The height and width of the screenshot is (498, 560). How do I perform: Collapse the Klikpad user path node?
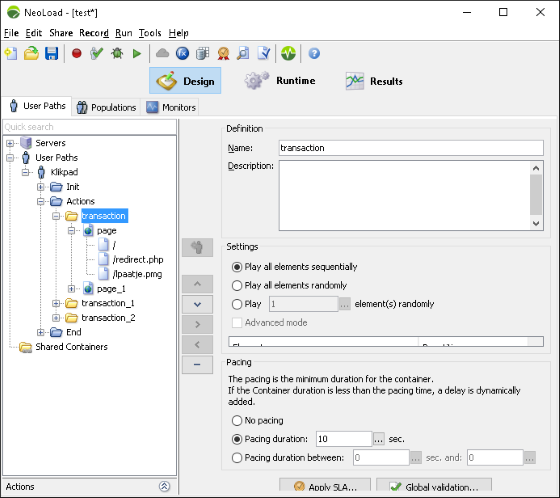click(25, 172)
